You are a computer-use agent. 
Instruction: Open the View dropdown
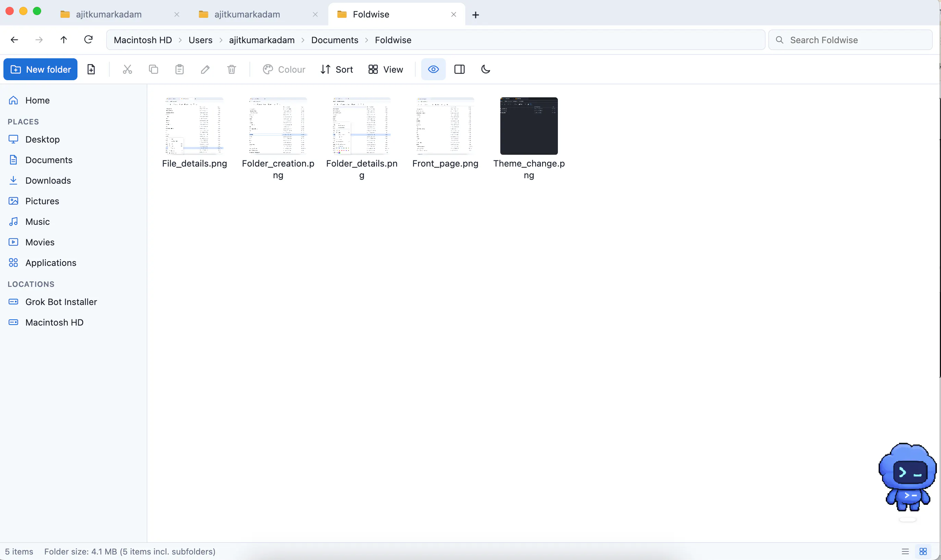tap(386, 70)
